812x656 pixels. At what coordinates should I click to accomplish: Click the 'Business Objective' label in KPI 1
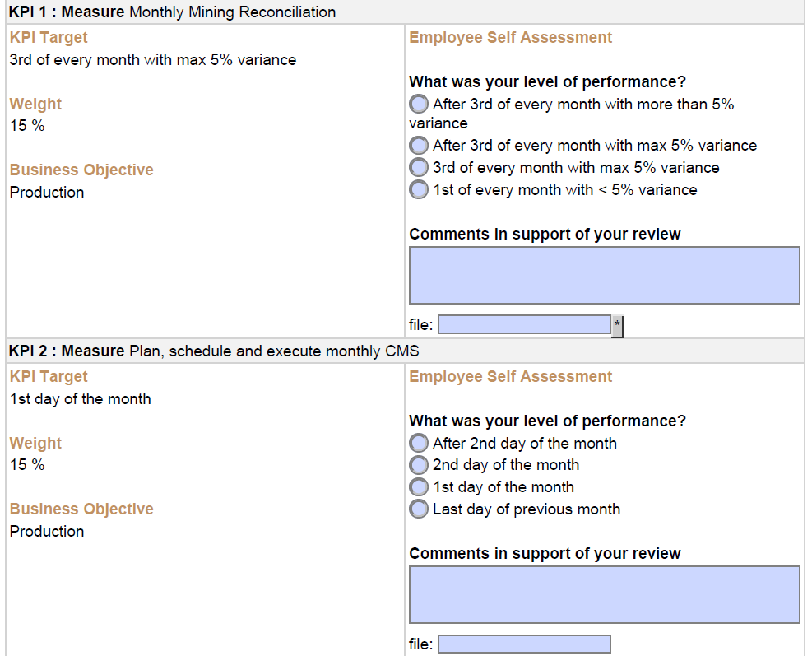pyautogui.click(x=81, y=170)
